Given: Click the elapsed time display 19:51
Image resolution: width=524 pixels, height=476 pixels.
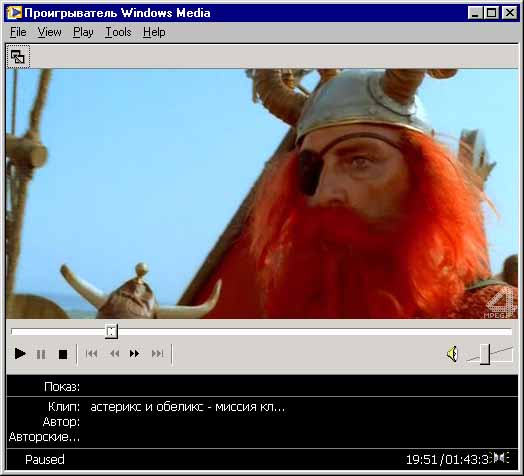Looking at the screenshot, I should (421, 460).
